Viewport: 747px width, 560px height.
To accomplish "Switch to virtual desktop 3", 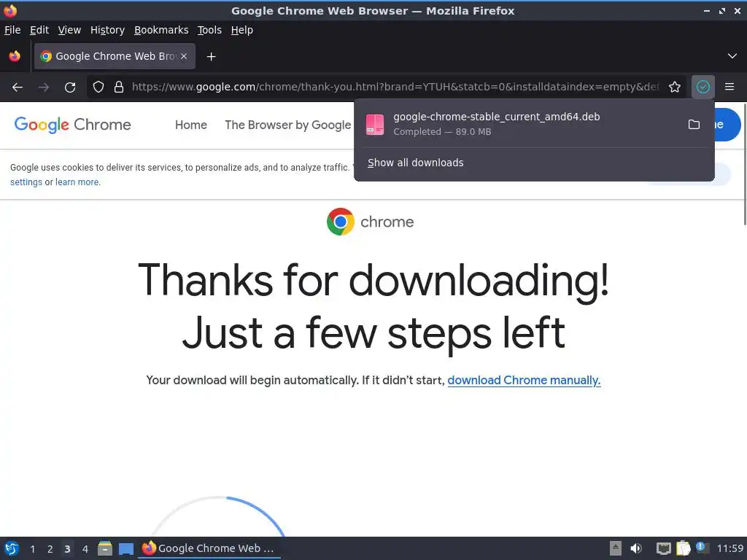I will [67, 549].
